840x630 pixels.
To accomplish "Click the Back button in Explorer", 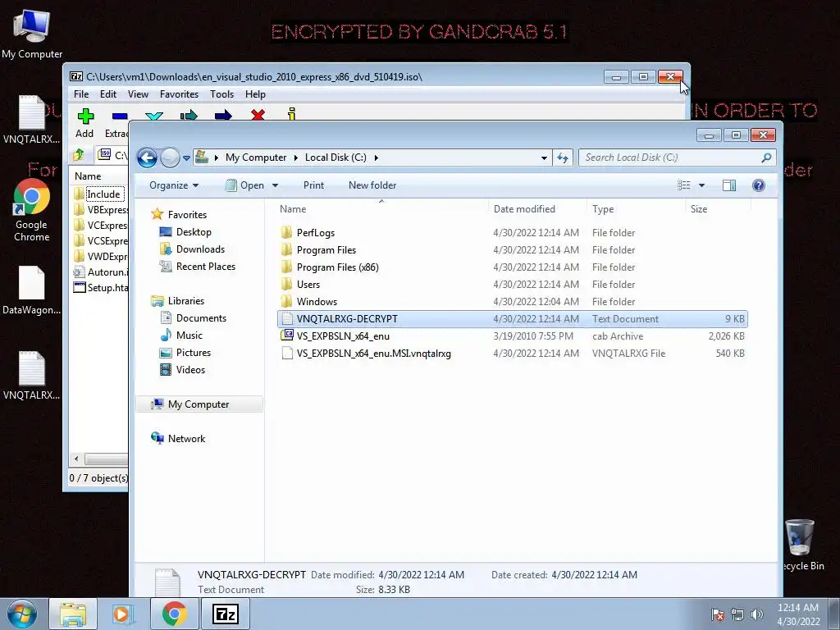I will (x=148, y=157).
